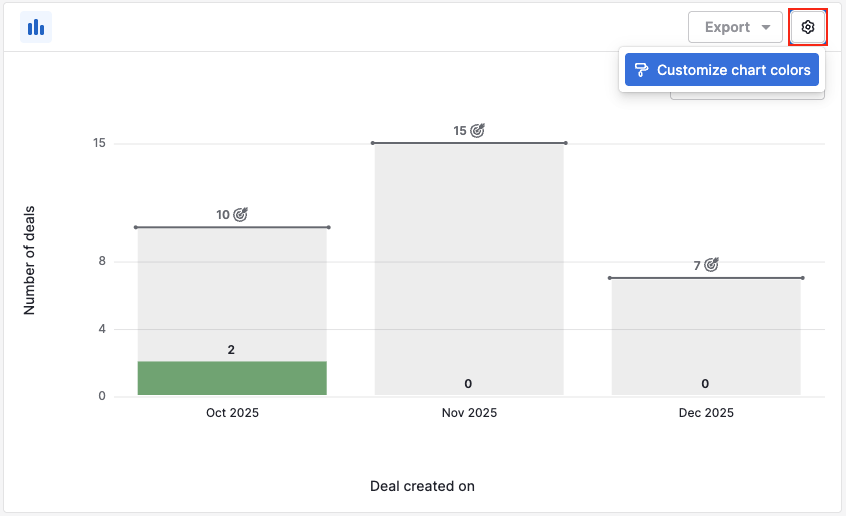Open the gear settings icon

pos(808,27)
